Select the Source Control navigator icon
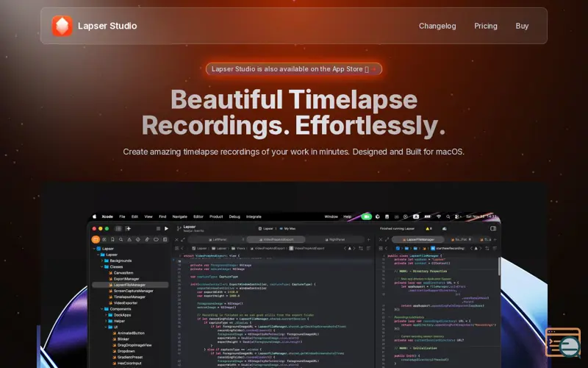The height and width of the screenshot is (368, 588). pos(104,239)
